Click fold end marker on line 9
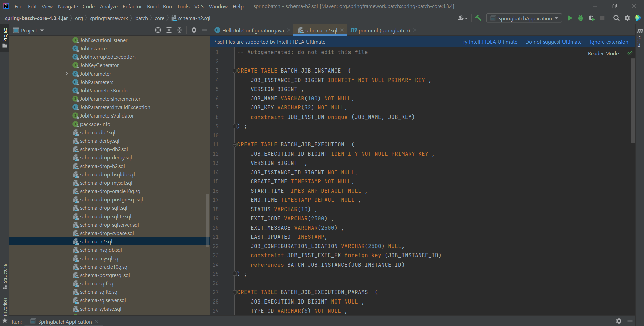Screen dimensions: 644x326 point(234,126)
